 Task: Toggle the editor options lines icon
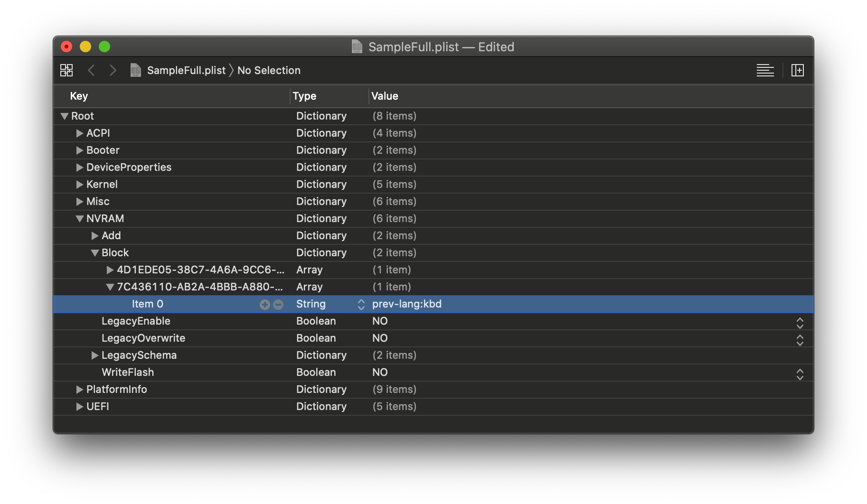tap(765, 70)
